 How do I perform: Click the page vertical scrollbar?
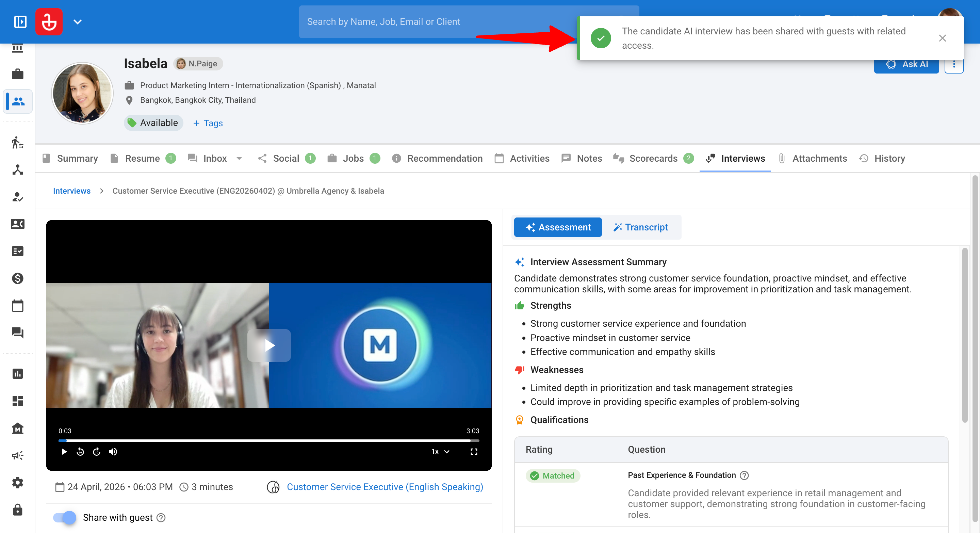pos(975,348)
